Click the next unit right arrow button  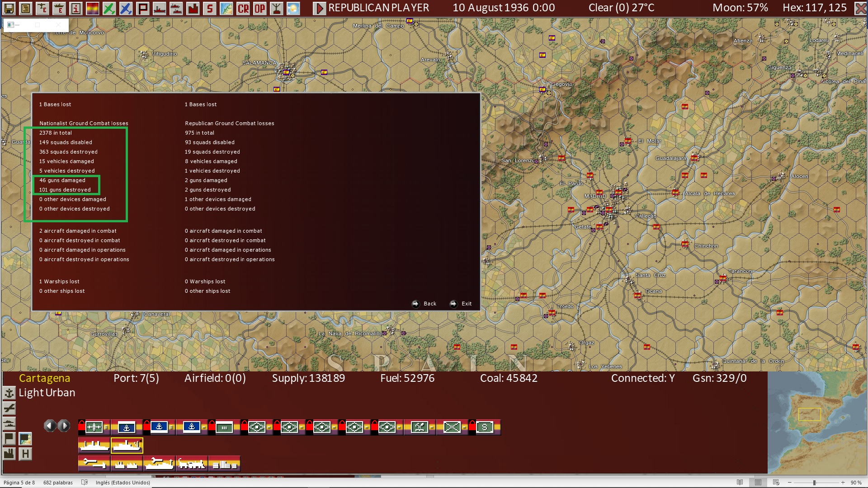coord(64,426)
